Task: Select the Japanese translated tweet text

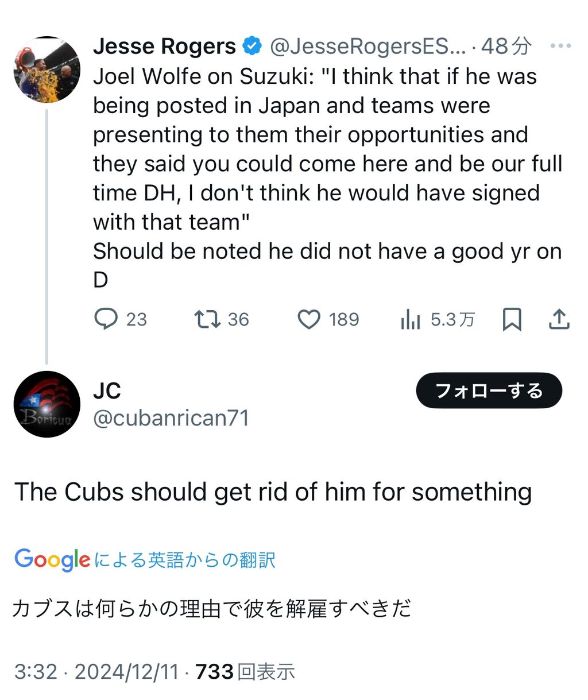Action: pyautogui.click(x=211, y=608)
